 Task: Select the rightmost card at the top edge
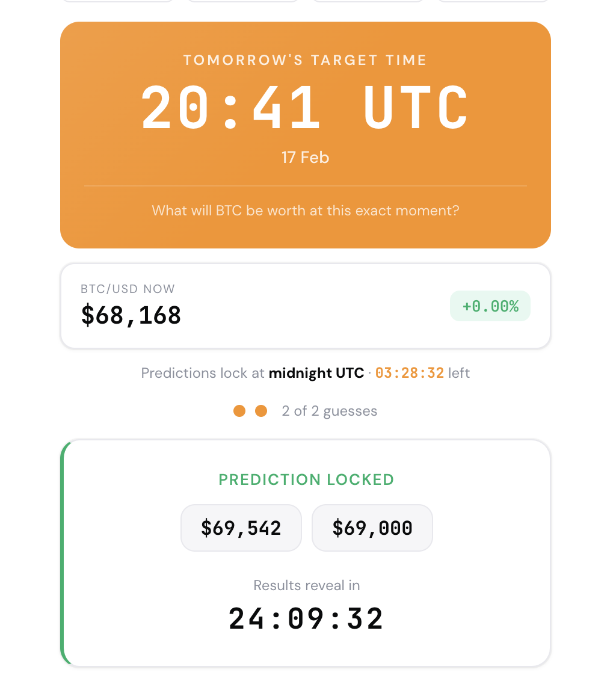[x=492, y=1]
